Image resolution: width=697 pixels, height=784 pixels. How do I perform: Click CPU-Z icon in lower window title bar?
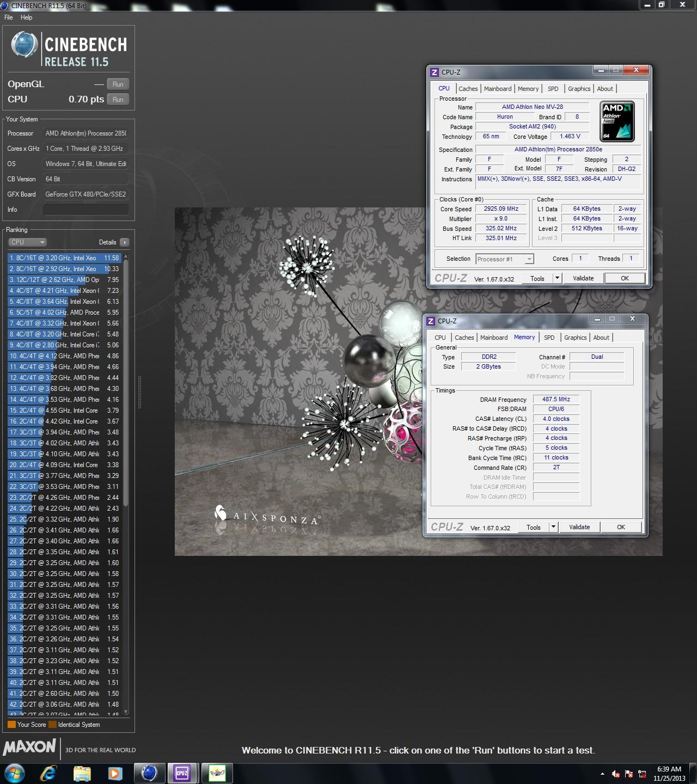coord(431,321)
